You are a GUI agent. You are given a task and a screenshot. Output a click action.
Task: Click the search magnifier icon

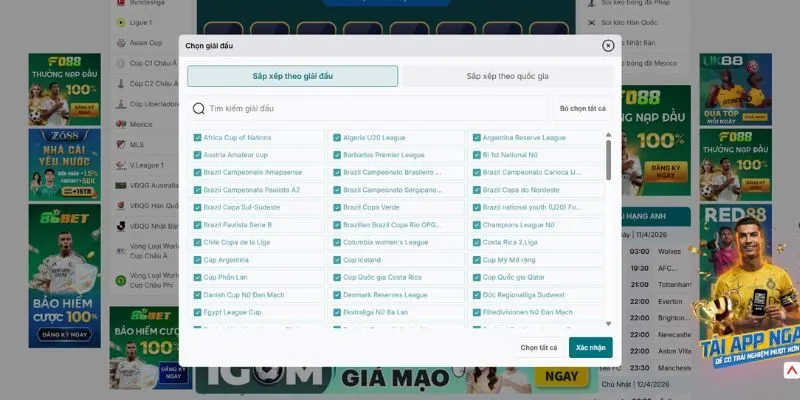click(x=199, y=108)
